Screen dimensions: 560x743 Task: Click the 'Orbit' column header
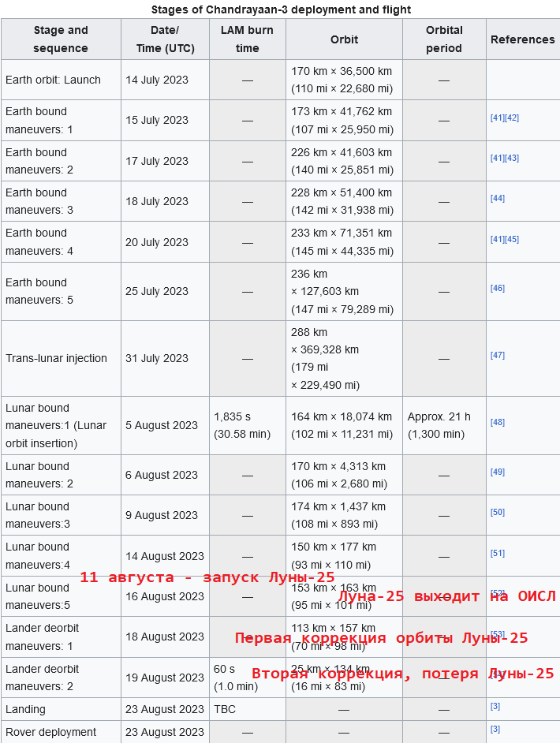pos(345,39)
